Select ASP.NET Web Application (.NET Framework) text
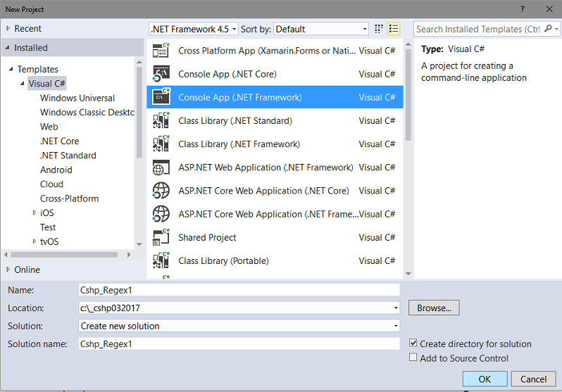This screenshot has height=392, width=562. (x=266, y=167)
